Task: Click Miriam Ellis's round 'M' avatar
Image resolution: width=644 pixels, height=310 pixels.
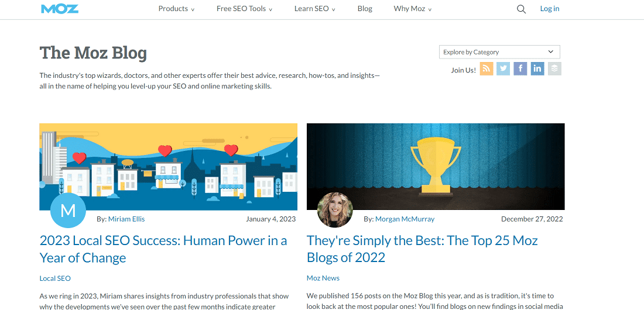Action: click(x=68, y=210)
